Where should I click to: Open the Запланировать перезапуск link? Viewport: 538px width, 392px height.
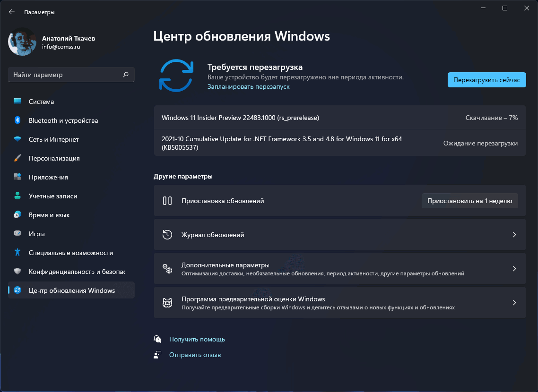tap(249, 87)
